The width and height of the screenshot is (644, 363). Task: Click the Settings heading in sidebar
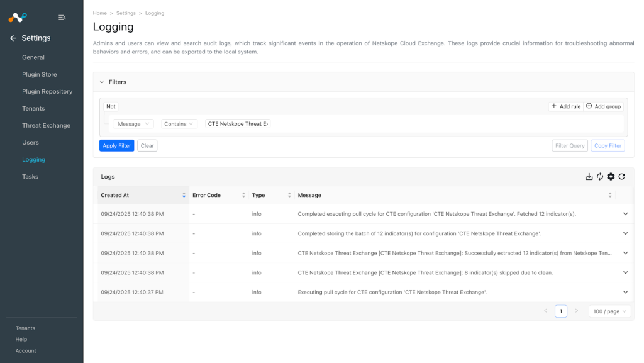(36, 38)
